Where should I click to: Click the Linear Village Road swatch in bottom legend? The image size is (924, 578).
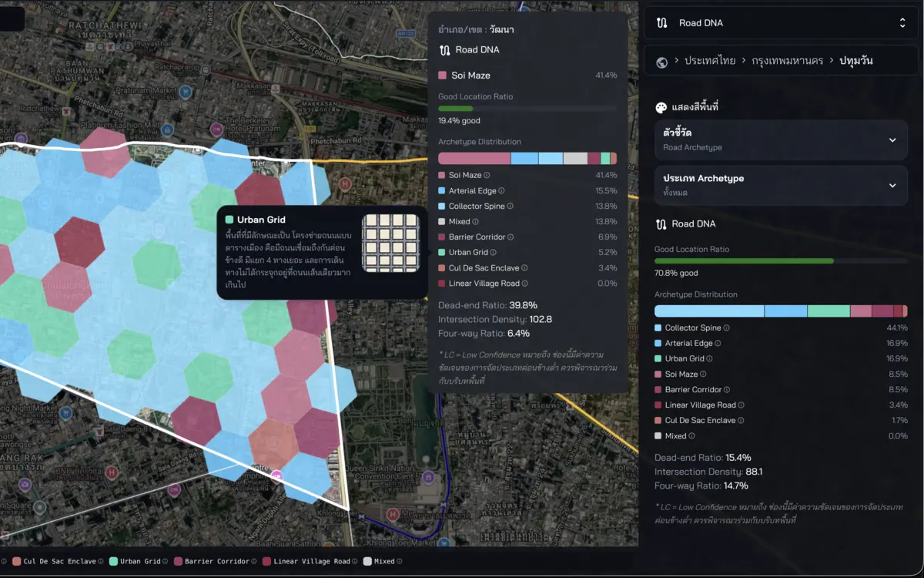coord(266,562)
